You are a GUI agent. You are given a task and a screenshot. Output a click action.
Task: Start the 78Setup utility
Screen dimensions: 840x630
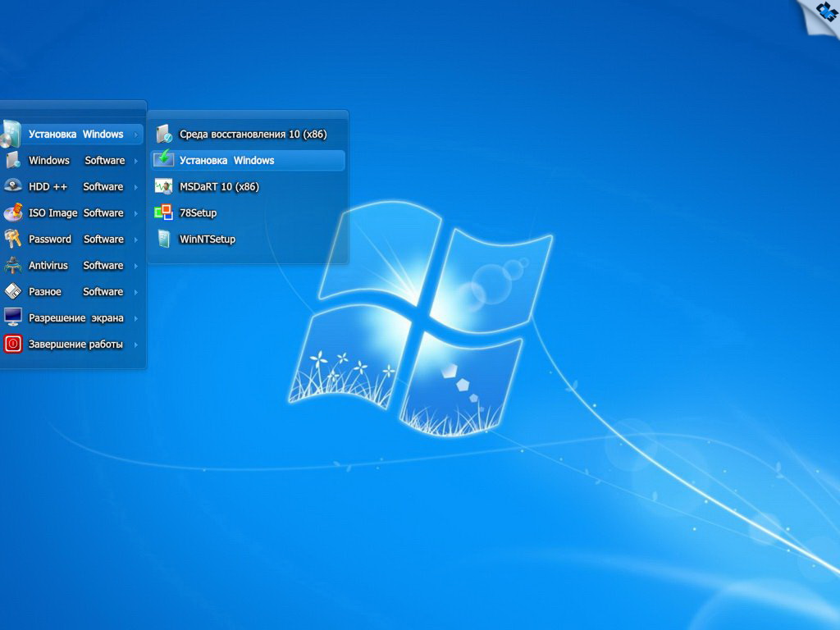click(248, 212)
